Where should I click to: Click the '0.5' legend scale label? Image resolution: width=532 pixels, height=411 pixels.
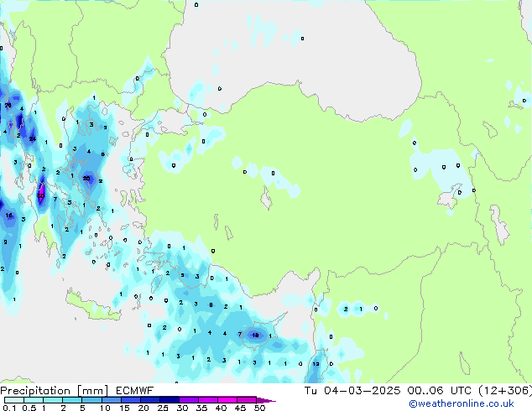pyautogui.click(x=29, y=408)
